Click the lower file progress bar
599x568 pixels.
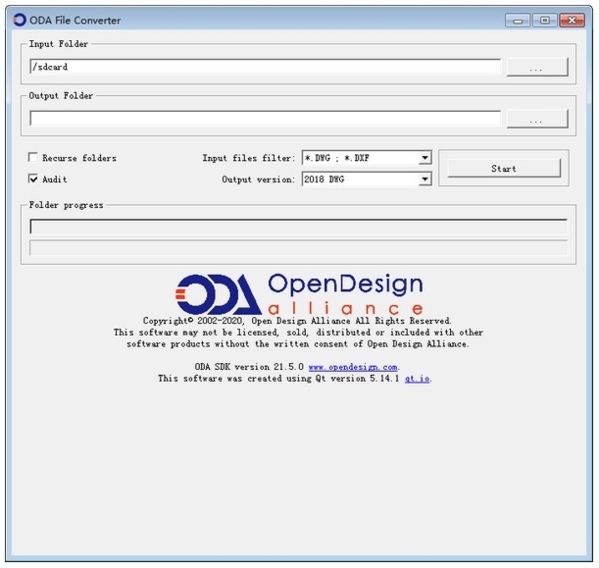[298, 248]
